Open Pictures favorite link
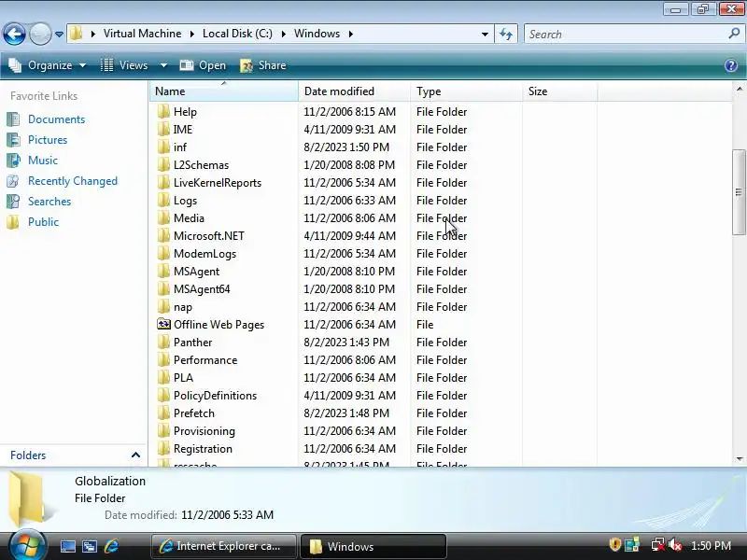Viewport: 747px width, 560px height. 48,139
